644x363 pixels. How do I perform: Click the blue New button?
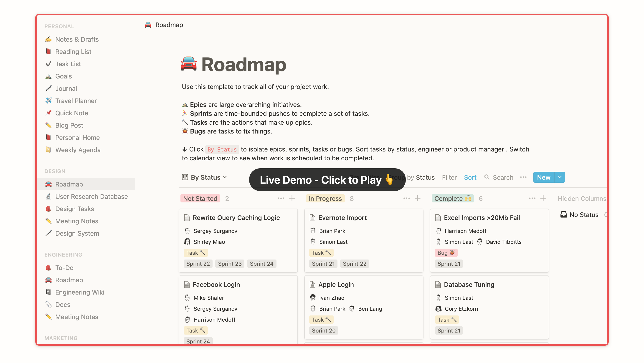(543, 177)
